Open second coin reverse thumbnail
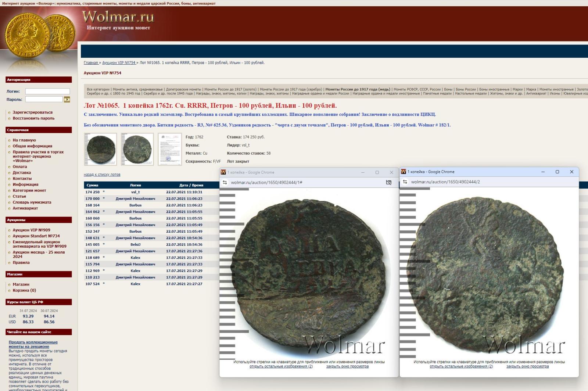Screen dimensions: 588x391 [x=137, y=149]
